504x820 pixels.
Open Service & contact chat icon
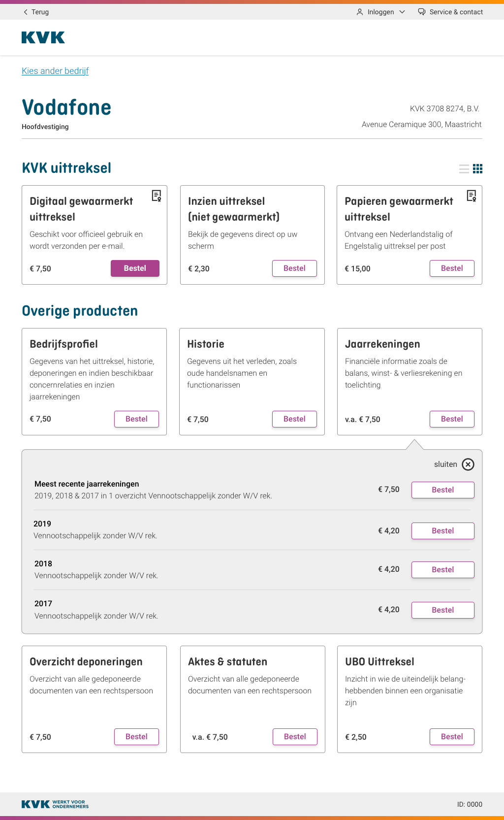(x=422, y=12)
